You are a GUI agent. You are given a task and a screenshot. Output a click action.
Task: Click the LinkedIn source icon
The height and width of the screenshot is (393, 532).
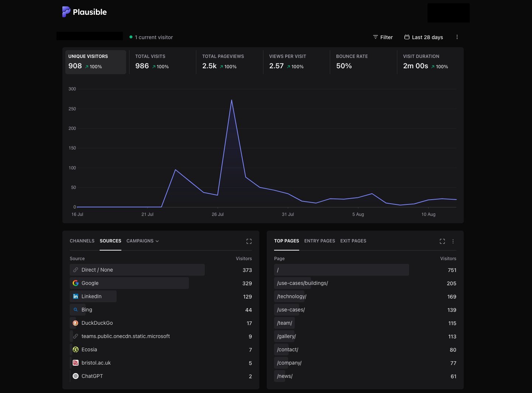click(76, 296)
